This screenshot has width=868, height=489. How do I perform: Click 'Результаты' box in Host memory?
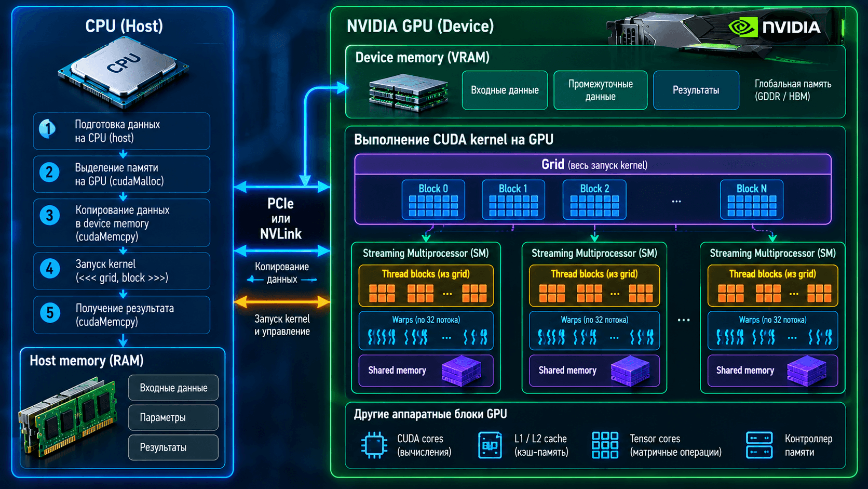click(173, 447)
